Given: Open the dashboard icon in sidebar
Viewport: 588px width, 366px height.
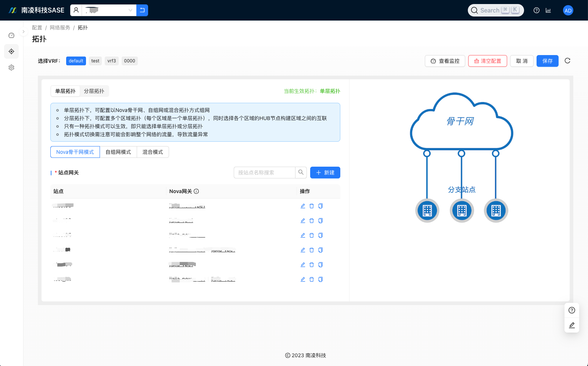Looking at the screenshot, I should (x=11, y=35).
